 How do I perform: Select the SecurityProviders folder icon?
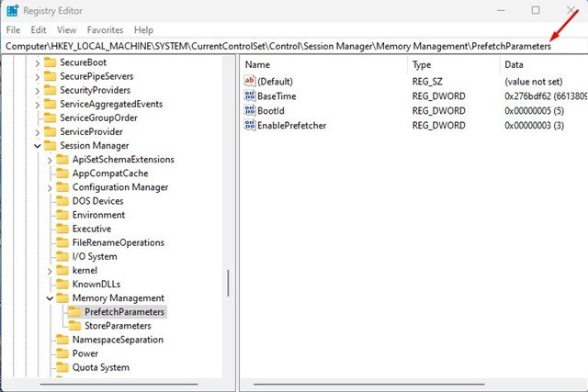[50, 90]
